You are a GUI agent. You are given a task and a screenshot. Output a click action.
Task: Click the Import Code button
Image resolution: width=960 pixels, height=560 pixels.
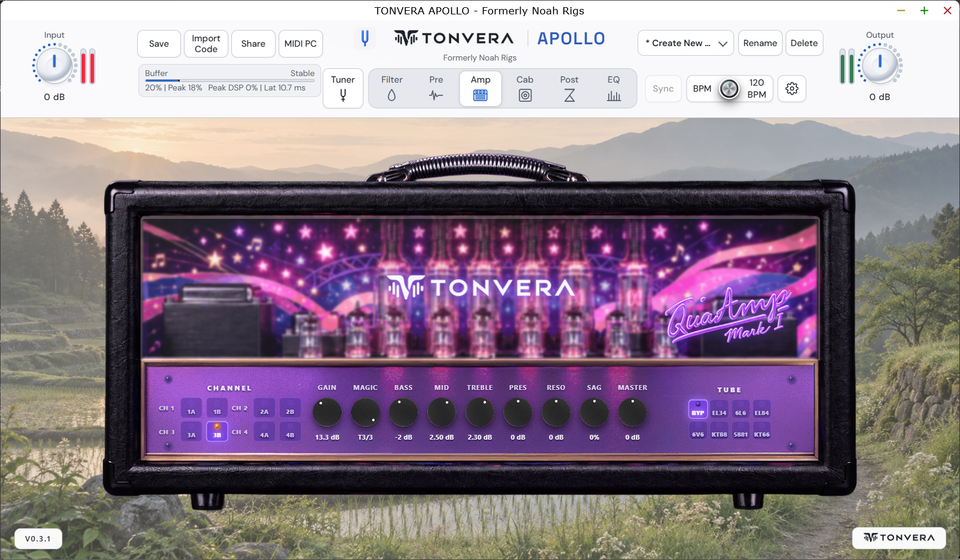206,44
